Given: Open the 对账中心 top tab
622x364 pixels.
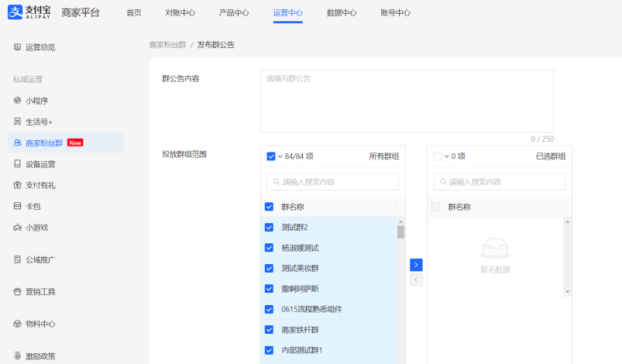Looking at the screenshot, I should (x=180, y=13).
